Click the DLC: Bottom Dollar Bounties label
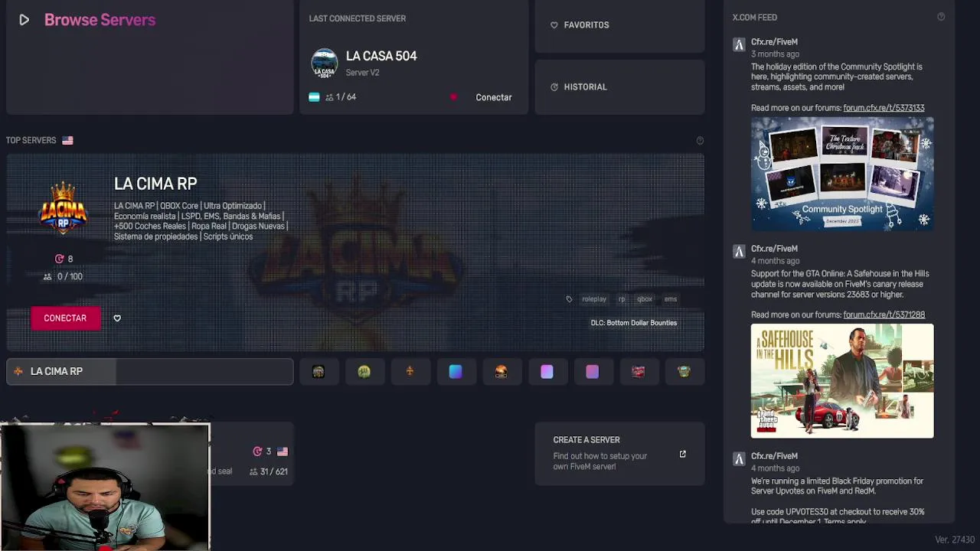 point(634,323)
